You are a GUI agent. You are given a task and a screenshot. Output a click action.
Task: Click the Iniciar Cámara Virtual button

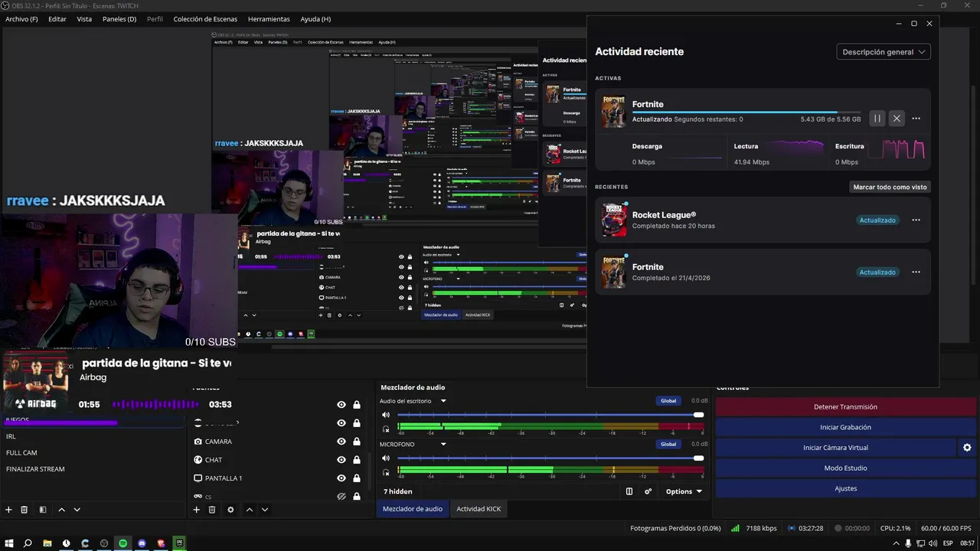point(835,448)
